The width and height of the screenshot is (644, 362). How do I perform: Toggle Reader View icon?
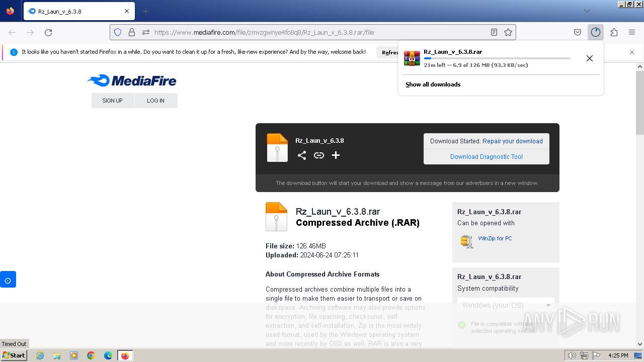[x=494, y=32]
